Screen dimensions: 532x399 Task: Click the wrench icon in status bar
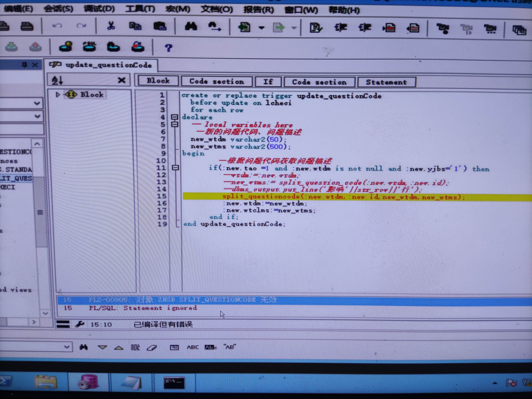(80, 324)
